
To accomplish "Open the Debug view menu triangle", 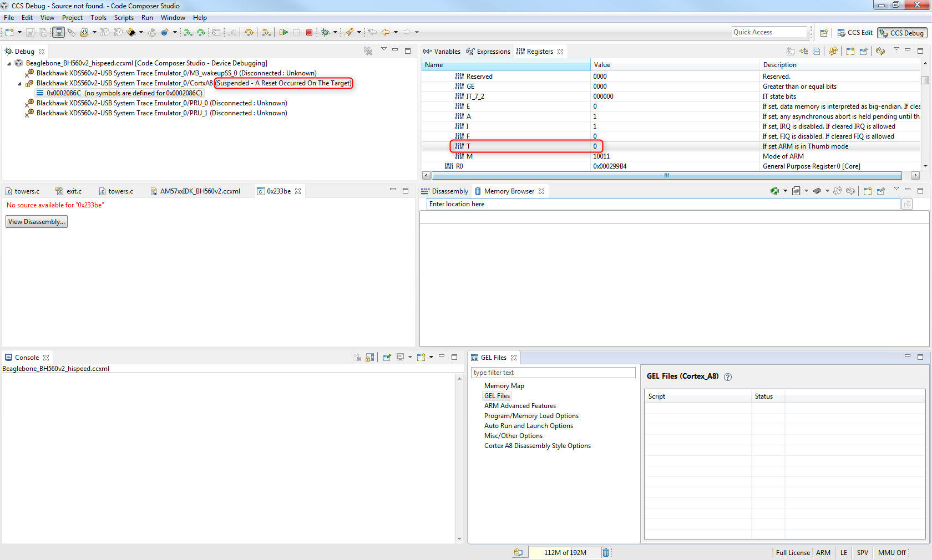I will click(x=383, y=50).
